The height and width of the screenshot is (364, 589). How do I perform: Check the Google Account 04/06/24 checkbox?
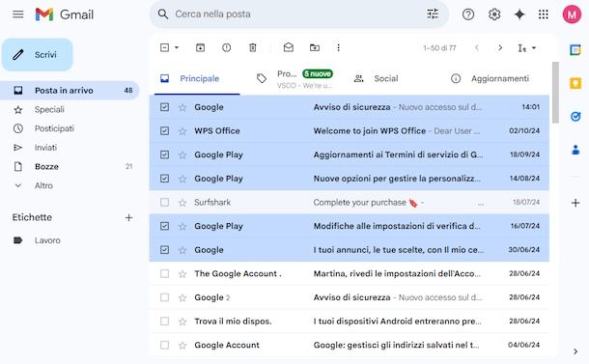pos(164,345)
